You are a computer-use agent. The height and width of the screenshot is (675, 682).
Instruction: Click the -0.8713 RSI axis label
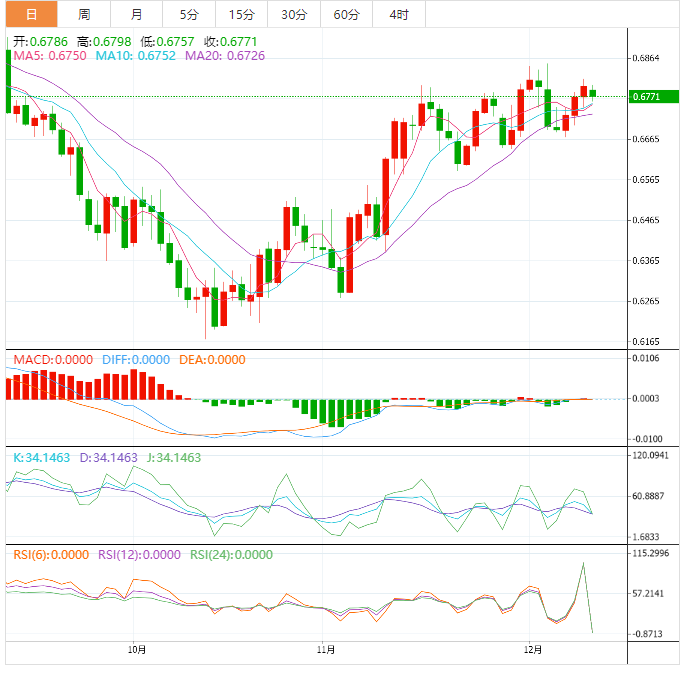coord(647,634)
